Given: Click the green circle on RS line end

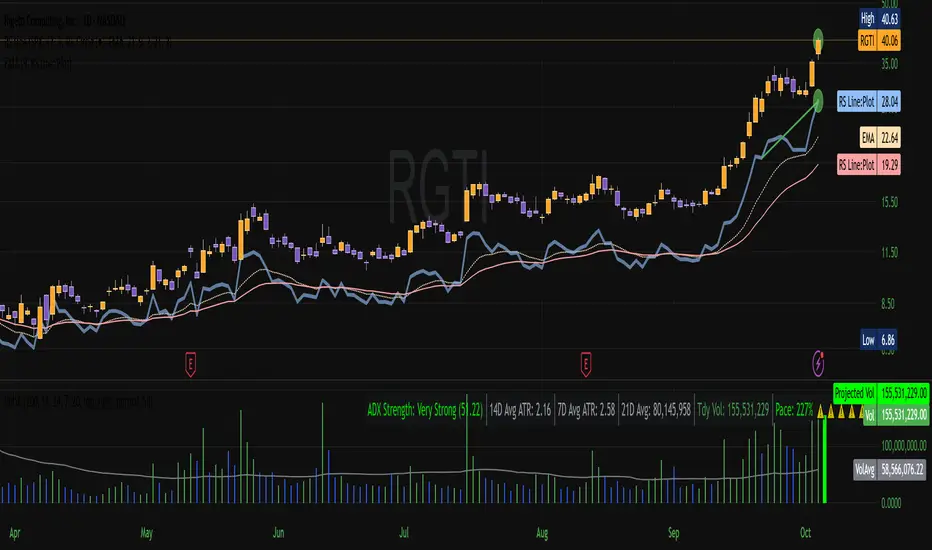Looking at the screenshot, I should coord(818,100).
